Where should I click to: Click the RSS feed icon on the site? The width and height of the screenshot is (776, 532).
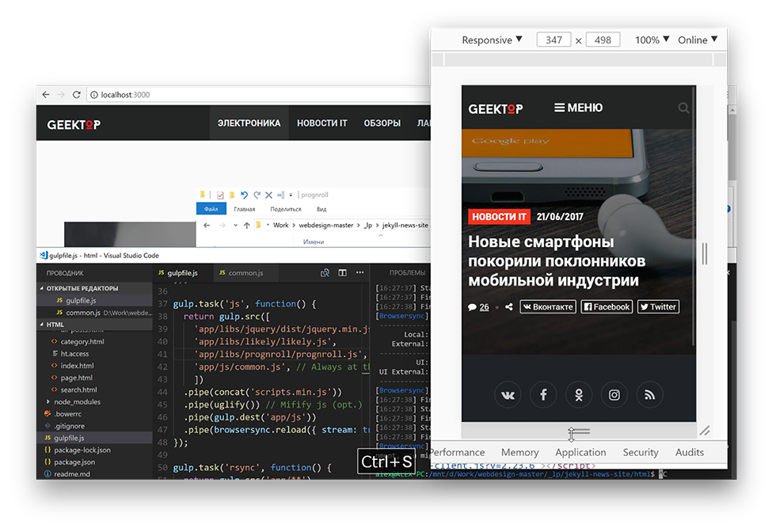[x=649, y=394]
